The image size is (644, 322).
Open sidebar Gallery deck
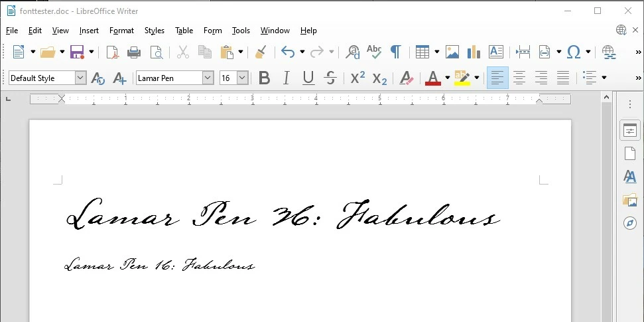pyautogui.click(x=629, y=200)
